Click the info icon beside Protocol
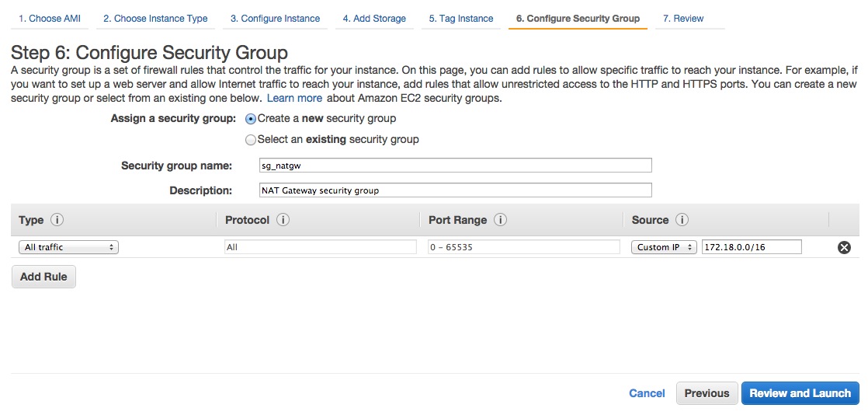 pyautogui.click(x=283, y=220)
